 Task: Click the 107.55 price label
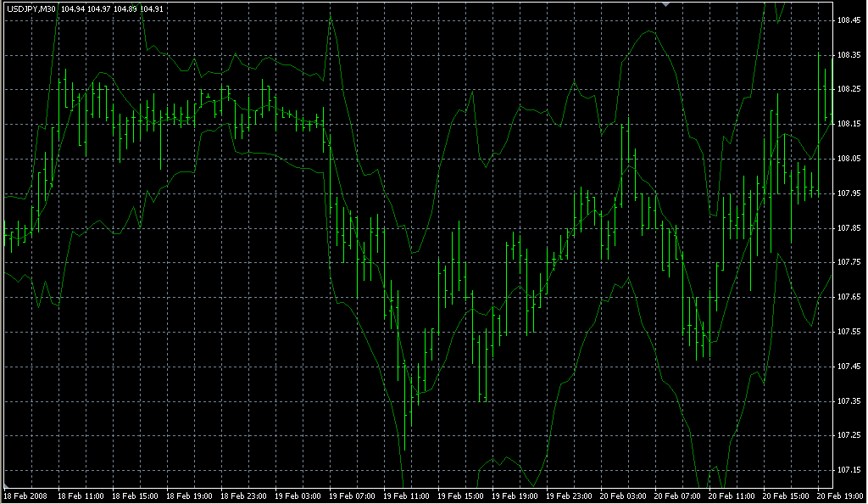click(849, 332)
